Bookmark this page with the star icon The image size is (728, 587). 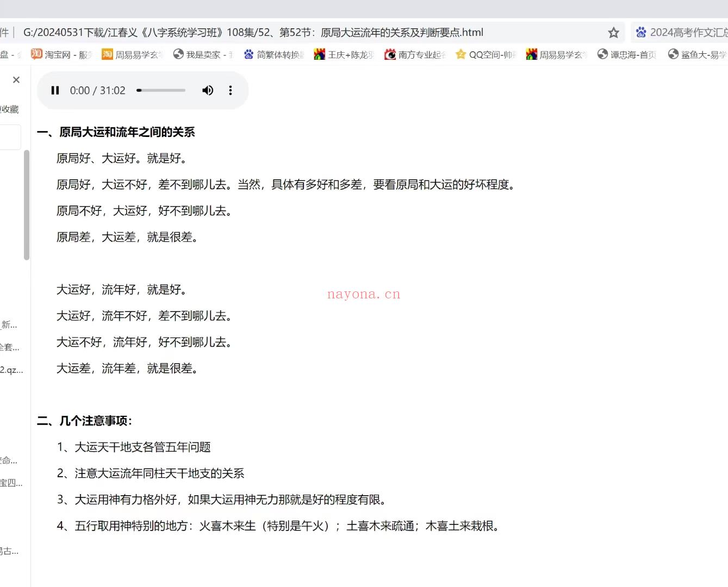(614, 33)
